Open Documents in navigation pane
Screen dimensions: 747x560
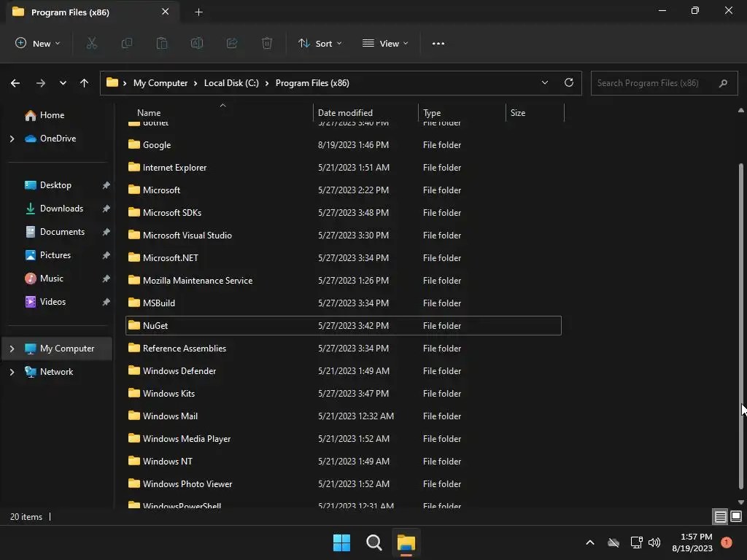point(62,232)
